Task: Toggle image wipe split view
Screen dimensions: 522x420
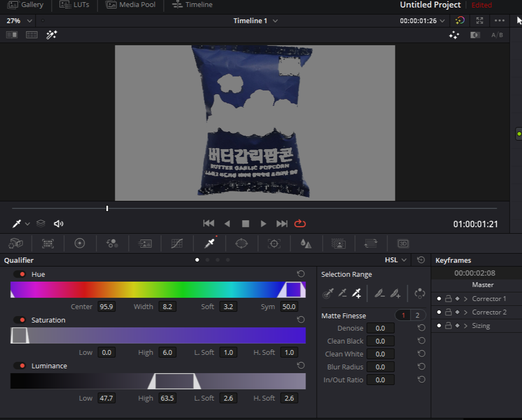Action: (12, 34)
